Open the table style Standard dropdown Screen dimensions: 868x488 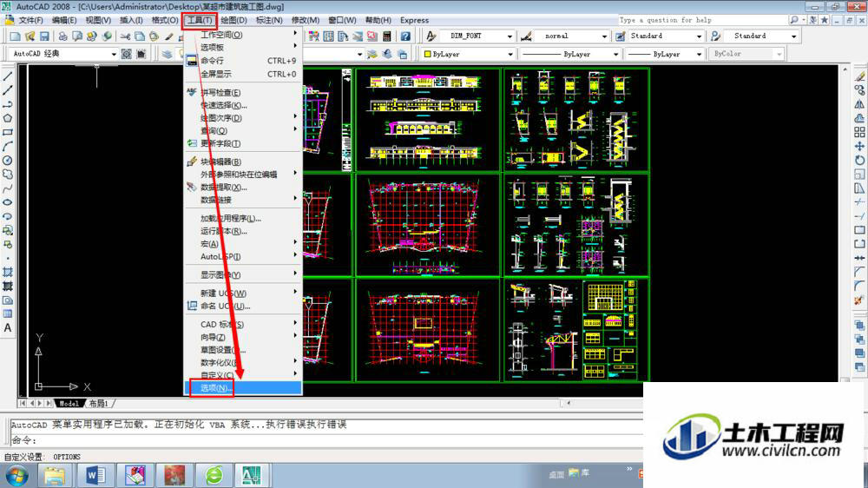[x=699, y=36]
